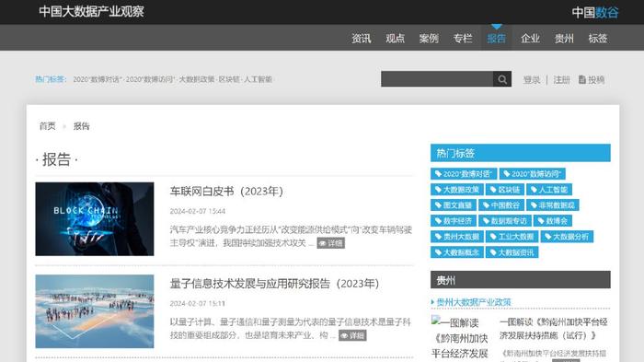Click the broken 一图解读 image in 贵州 panel
This screenshot has width=644, height=362.
coord(460,338)
